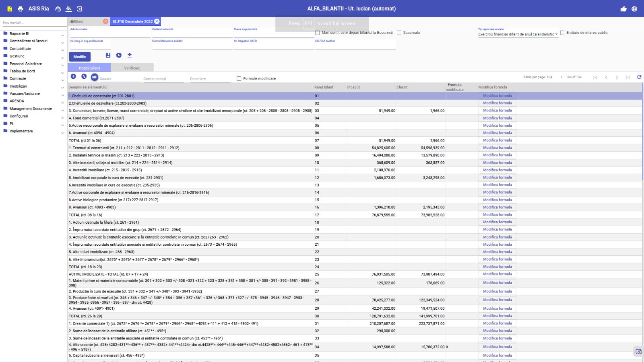Open the Contracte menu item
This screenshot has width=644, height=362.
click(x=18, y=78)
